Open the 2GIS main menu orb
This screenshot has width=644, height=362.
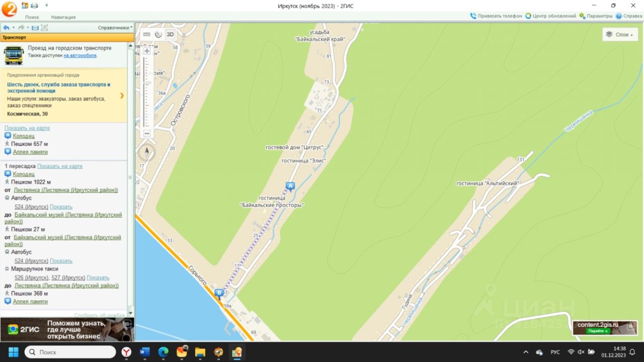[x=9, y=9]
